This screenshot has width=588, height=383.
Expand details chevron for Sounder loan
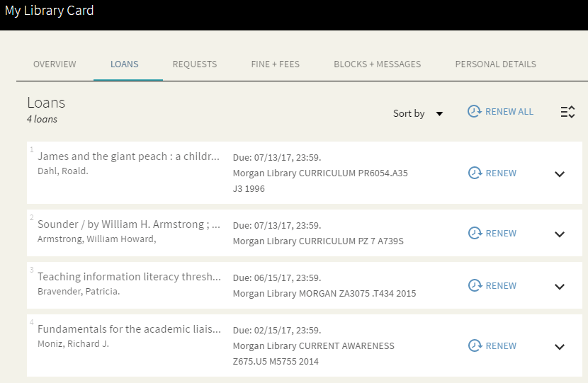(560, 234)
